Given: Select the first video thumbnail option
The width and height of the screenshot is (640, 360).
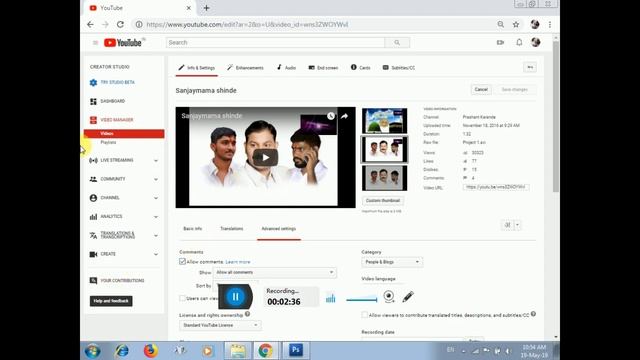Looking at the screenshot, I should [x=384, y=121].
